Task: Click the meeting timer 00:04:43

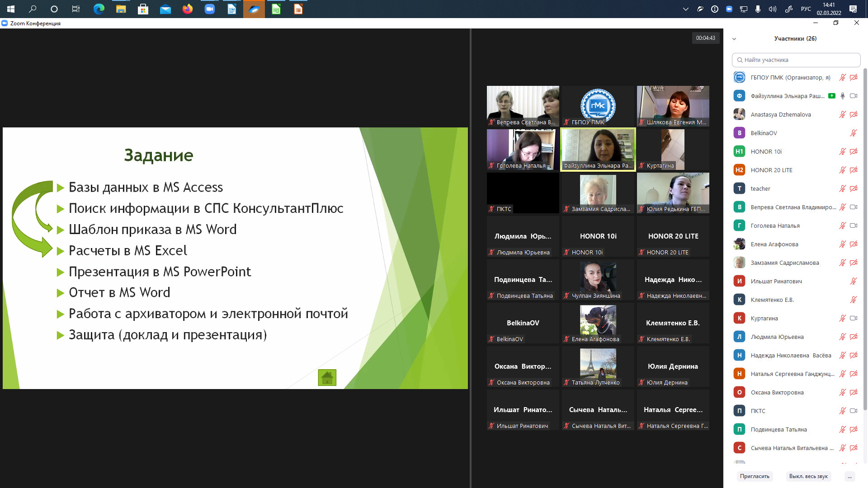Action: coord(706,38)
